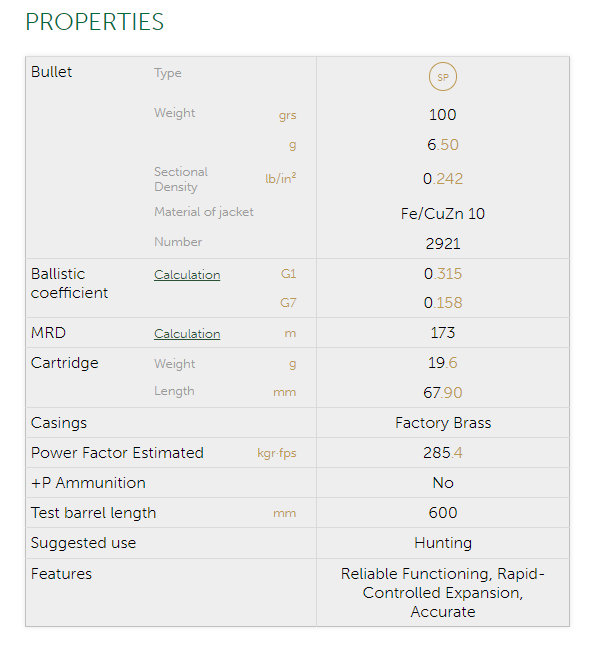Click the Features description text
The width and height of the screenshot is (600, 647).
tap(442, 593)
